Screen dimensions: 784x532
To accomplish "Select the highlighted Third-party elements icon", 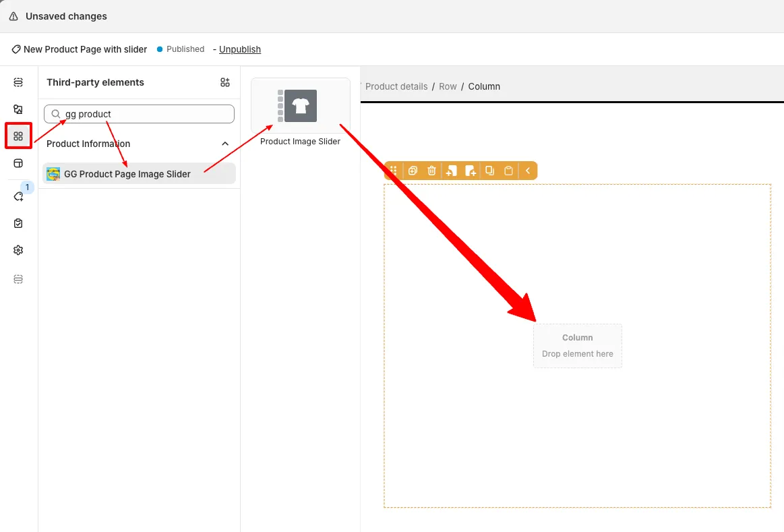I will pyautogui.click(x=18, y=135).
